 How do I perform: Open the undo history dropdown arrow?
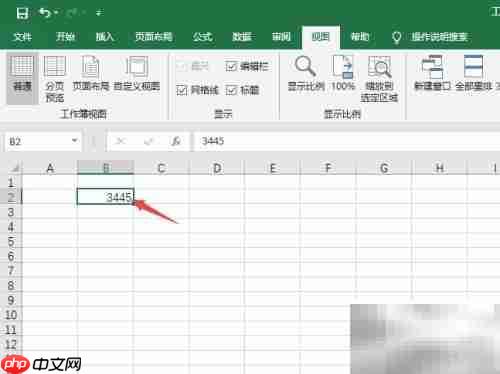point(56,13)
